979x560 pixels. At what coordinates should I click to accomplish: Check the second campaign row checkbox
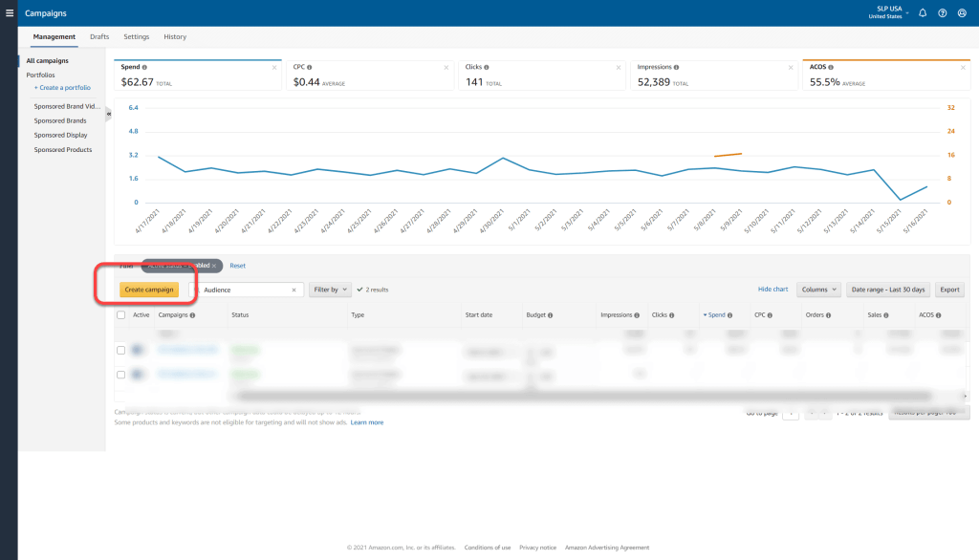120,375
